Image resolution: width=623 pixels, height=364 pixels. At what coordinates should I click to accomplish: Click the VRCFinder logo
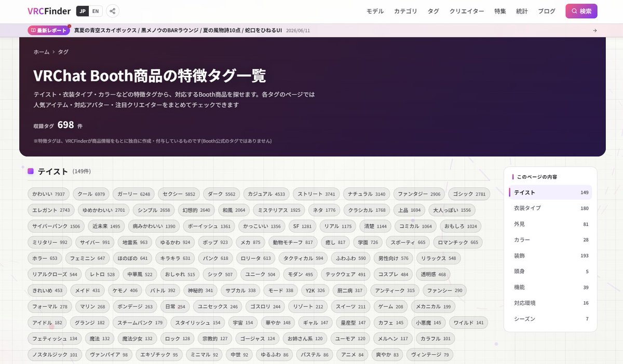click(x=49, y=11)
